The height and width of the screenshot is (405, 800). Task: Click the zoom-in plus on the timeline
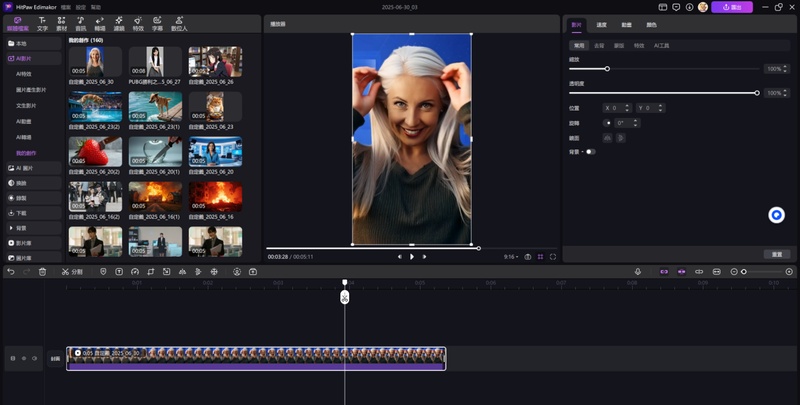click(789, 272)
